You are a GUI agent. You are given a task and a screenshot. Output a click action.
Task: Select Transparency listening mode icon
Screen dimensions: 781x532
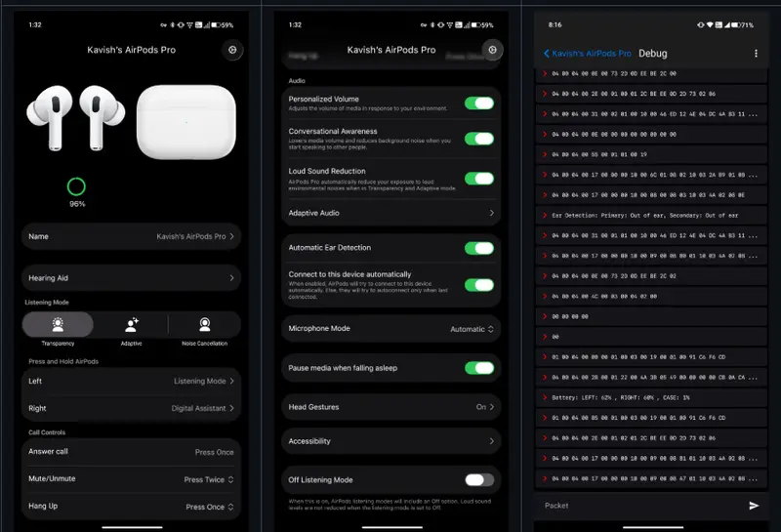click(x=58, y=326)
